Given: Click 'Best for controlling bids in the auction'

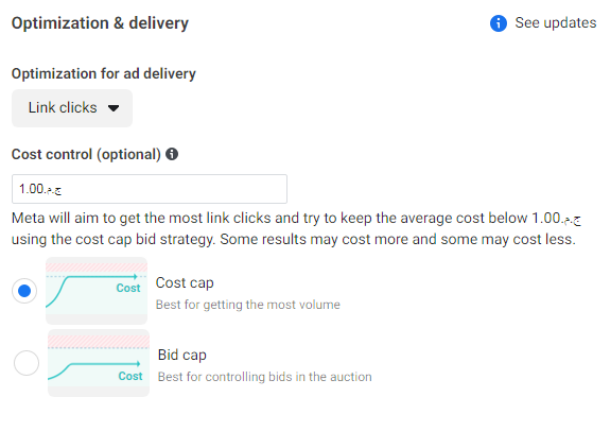Looking at the screenshot, I should [x=264, y=377].
